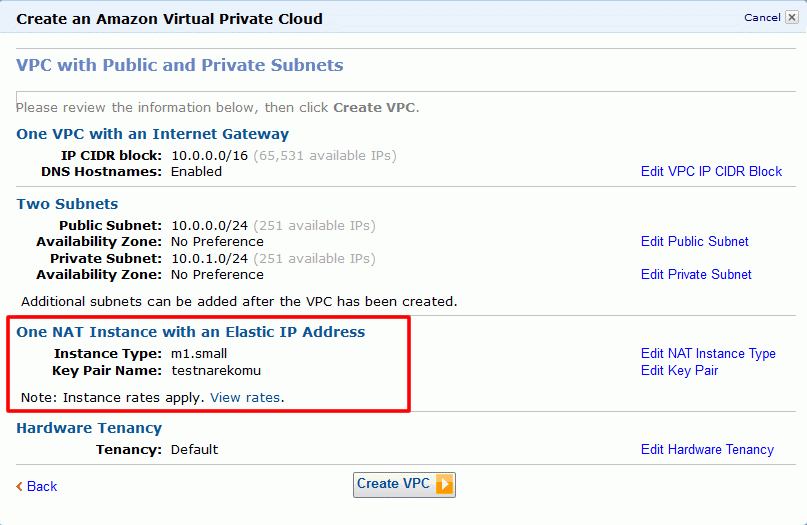Click the Hardware Tenancy heading
The image size is (807, 525).
89,428
